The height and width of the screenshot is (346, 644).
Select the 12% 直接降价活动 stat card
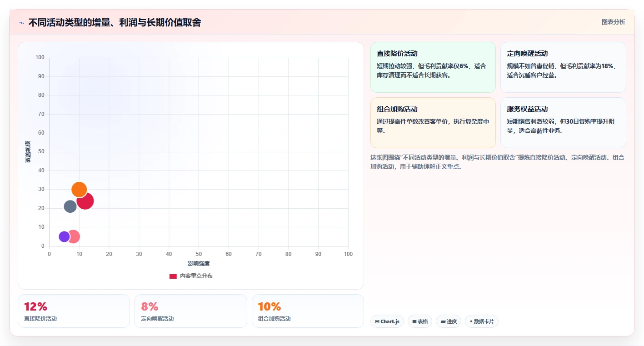pyautogui.click(x=74, y=311)
